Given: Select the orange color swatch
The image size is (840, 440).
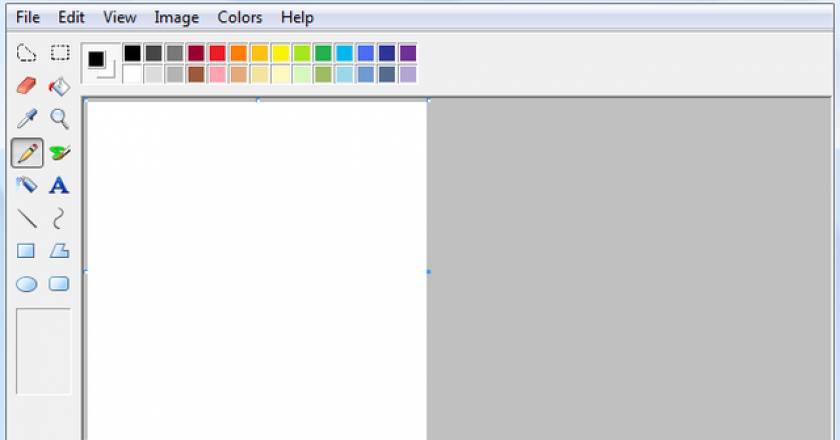Looking at the screenshot, I should [x=238, y=53].
